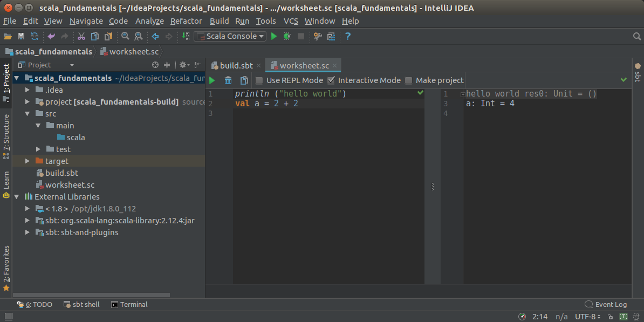
Task: Open Project Structure from the toolbar
Action: pos(331,36)
